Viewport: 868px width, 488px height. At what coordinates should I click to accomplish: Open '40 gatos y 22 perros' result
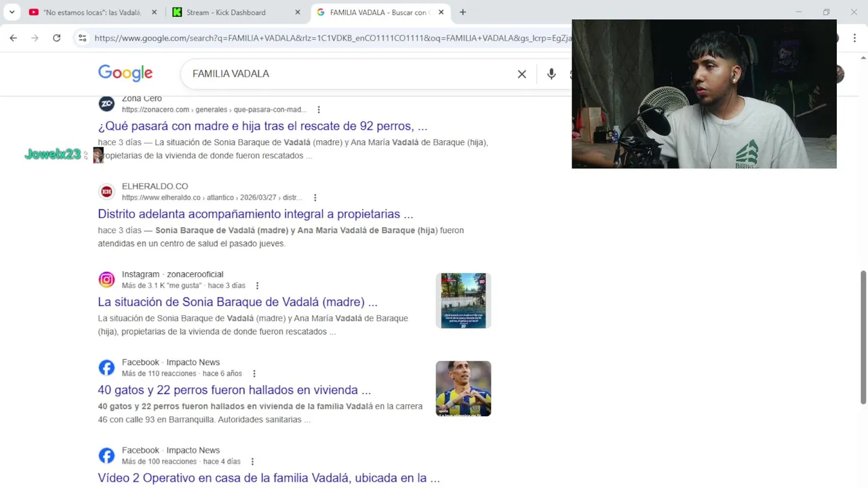click(x=234, y=390)
